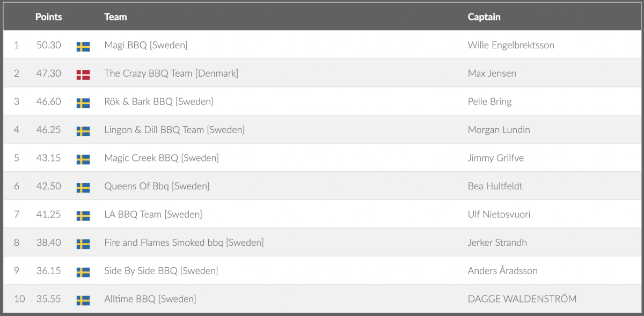Viewport: 644px width, 316px height.
Task: Select captain Ulf Nietosvuori
Action: [x=499, y=215]
